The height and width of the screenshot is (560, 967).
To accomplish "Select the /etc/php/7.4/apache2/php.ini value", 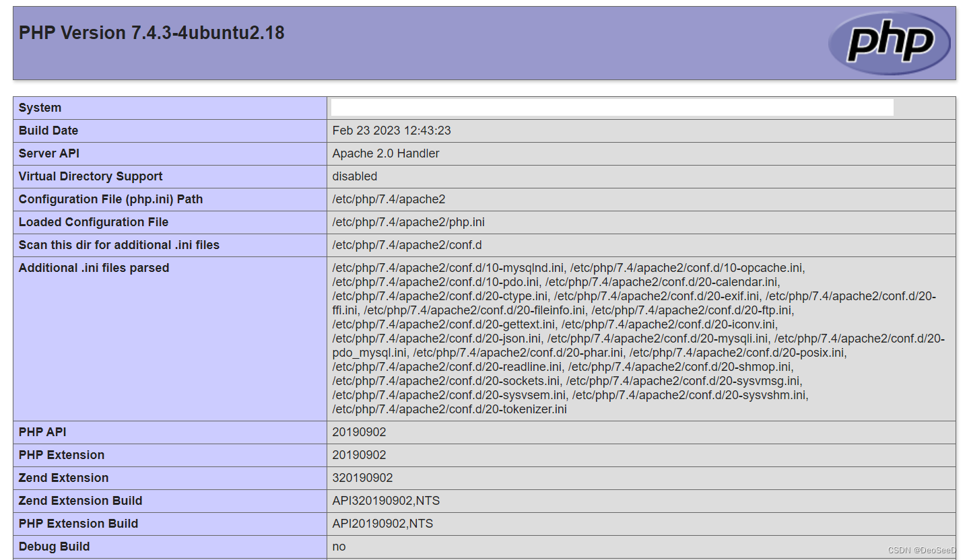I will coord(408,222).
